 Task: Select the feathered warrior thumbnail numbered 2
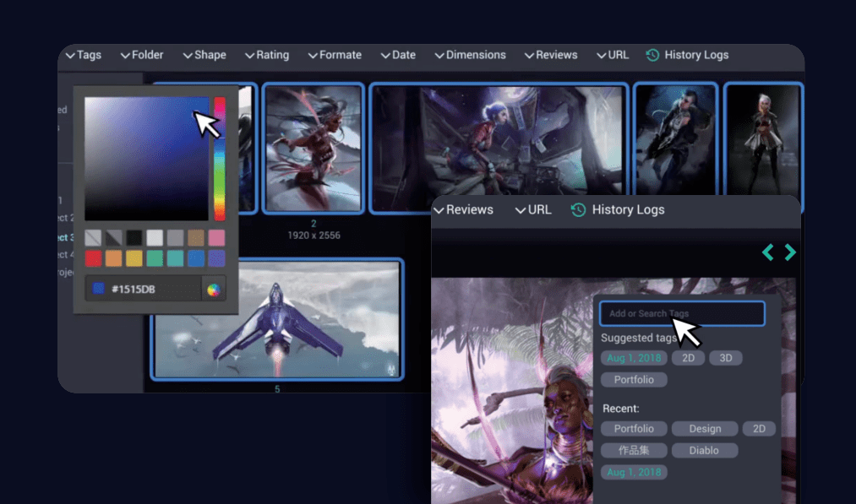coord(313,148)
